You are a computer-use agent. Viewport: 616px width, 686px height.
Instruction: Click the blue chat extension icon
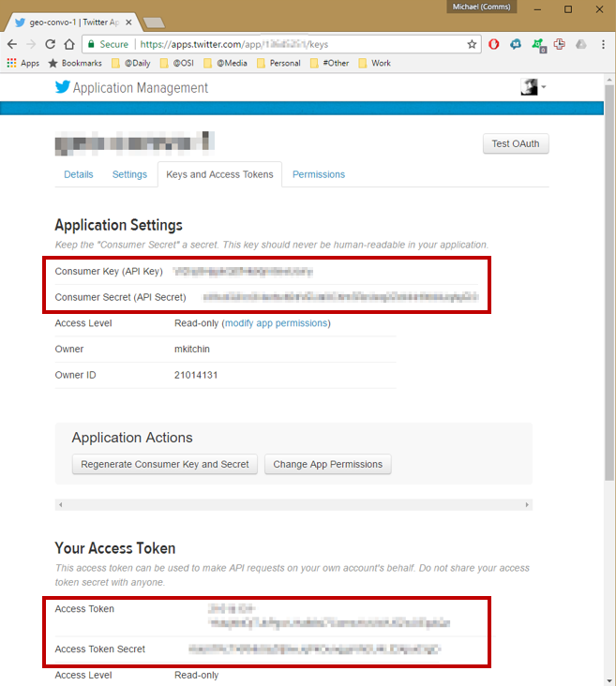(516, 44)
